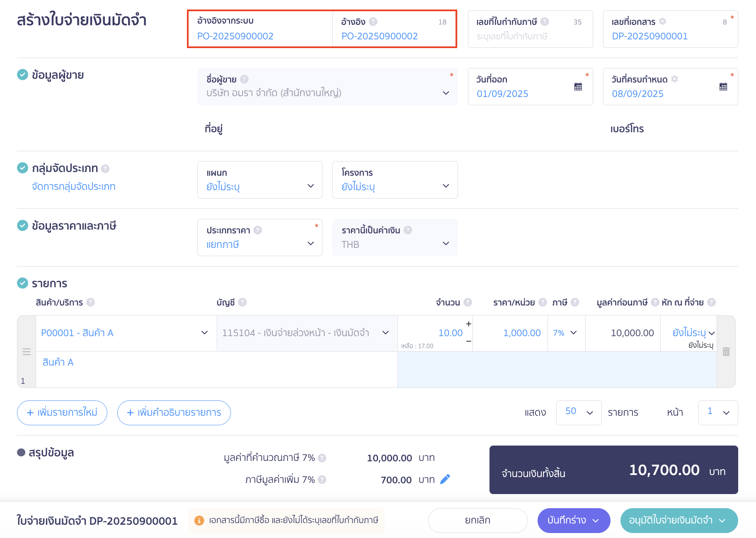Viewport: 756px width, 538px height.
Task: Open the จัดการกลุ่มจัดประเภท link
Action: [73, 187]
